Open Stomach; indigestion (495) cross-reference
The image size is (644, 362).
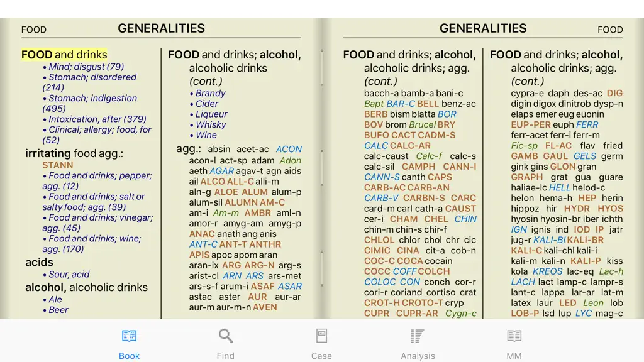(x=89, y=103)
